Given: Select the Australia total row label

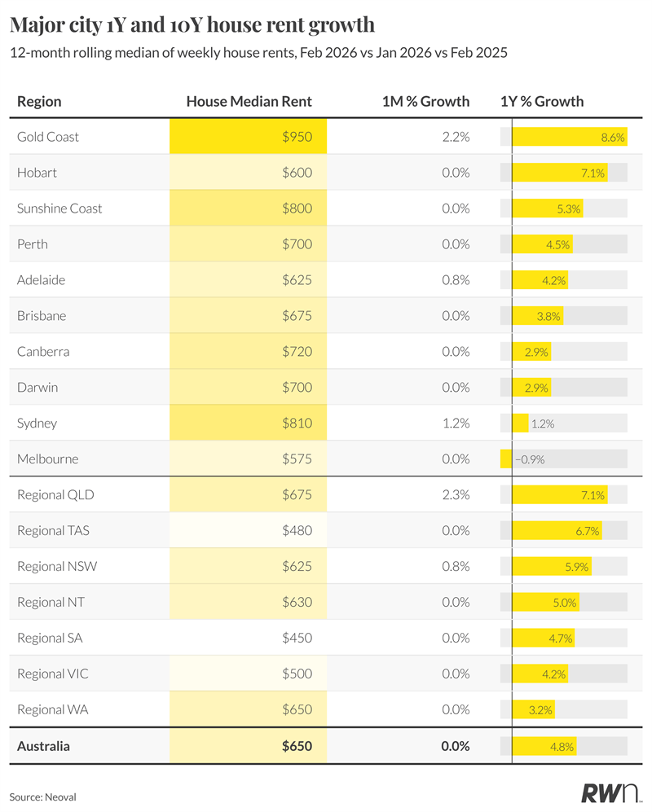Looking at the screenshot, I should [x=43, y=745].
